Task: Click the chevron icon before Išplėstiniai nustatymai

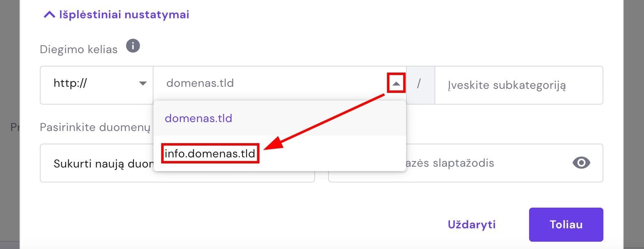Action: coord(49,15)
